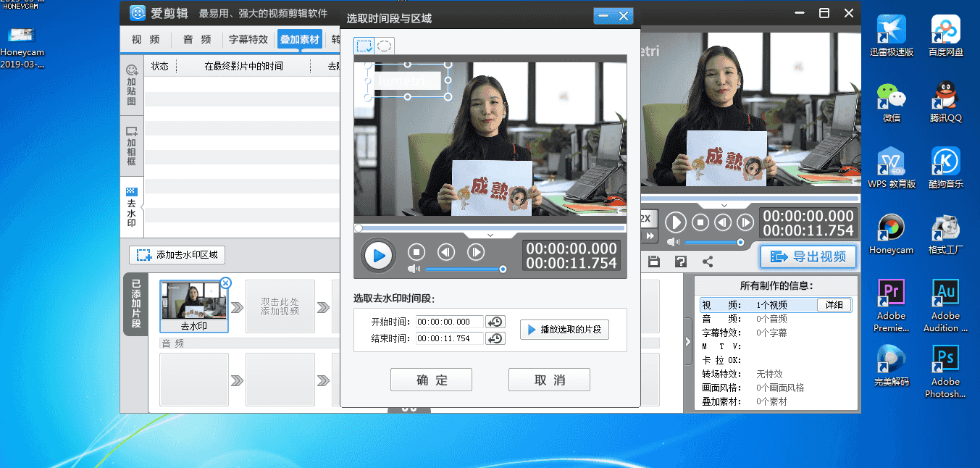Close the 选取时间段与区域 dialog
Image resolution: width=980 pixels, height=468 pixels.
point(624,17)
